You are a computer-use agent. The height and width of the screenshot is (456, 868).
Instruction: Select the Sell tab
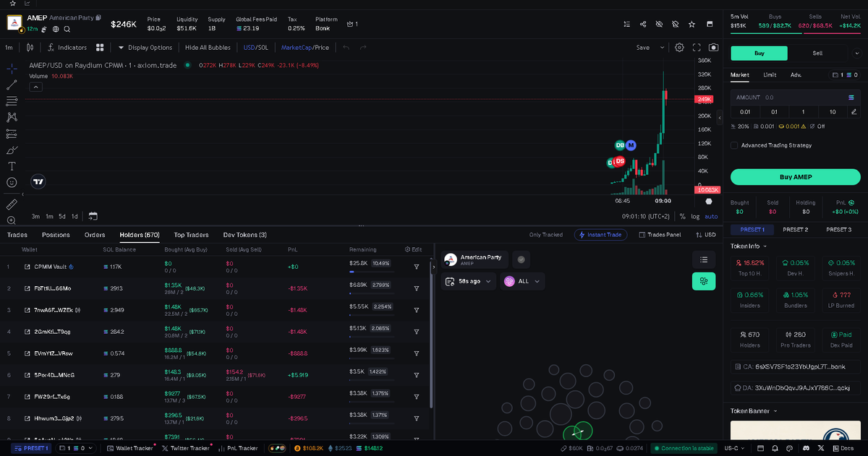coord(817,53)
